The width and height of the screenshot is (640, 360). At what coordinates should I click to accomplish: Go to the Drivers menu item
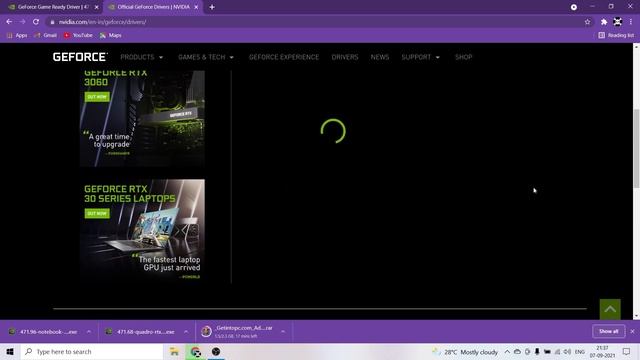345,57
